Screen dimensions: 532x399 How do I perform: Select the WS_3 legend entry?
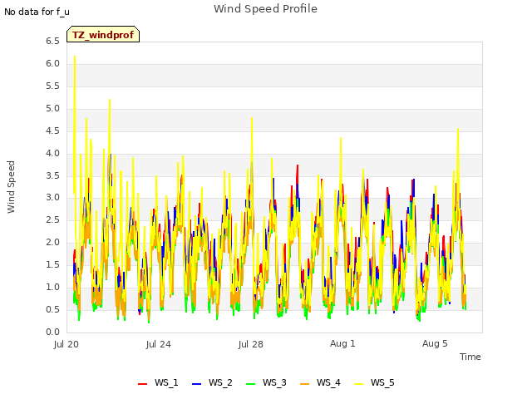click(266, 382)
